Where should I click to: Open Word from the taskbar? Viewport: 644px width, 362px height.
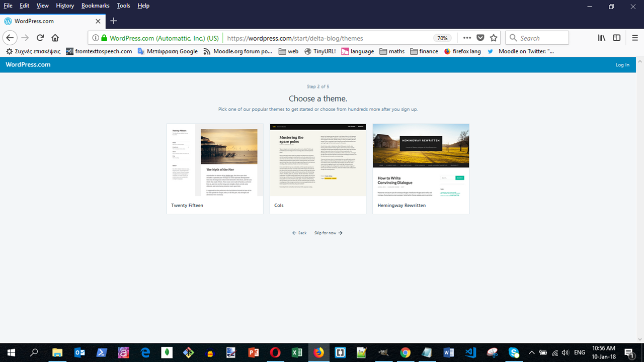pyautogui.click(x=449, y=352)
